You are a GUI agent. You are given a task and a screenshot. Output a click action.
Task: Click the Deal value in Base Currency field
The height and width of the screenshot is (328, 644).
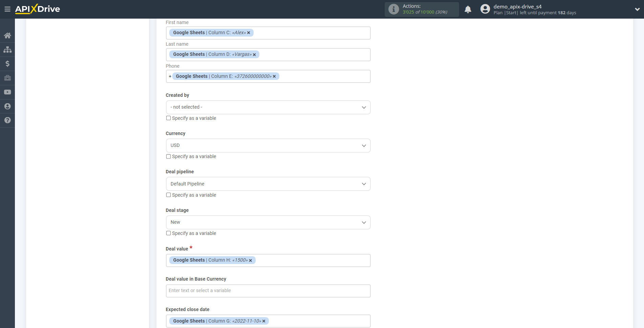coord(268,291)
